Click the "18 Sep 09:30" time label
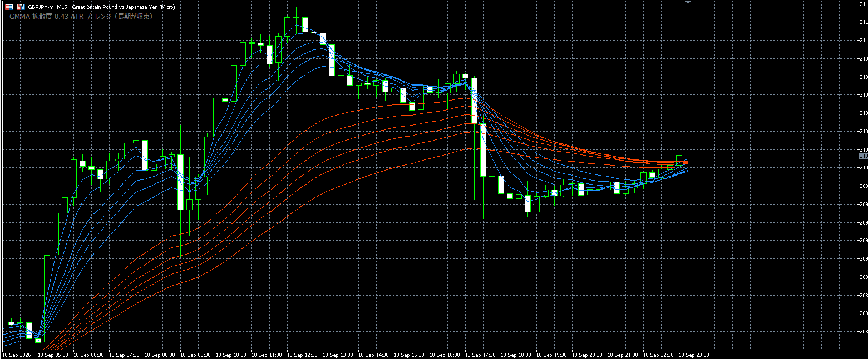 (x=195, y=355)
